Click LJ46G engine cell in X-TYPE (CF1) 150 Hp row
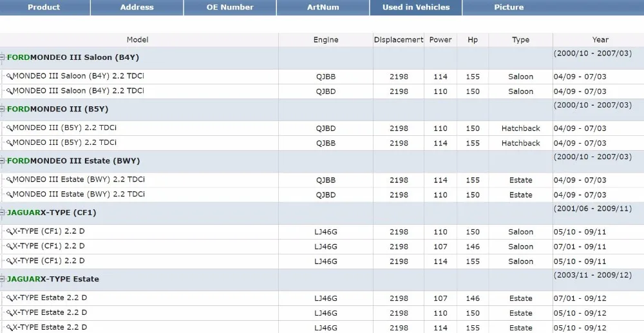The image size is (644, 333). (x=326, y=232)
